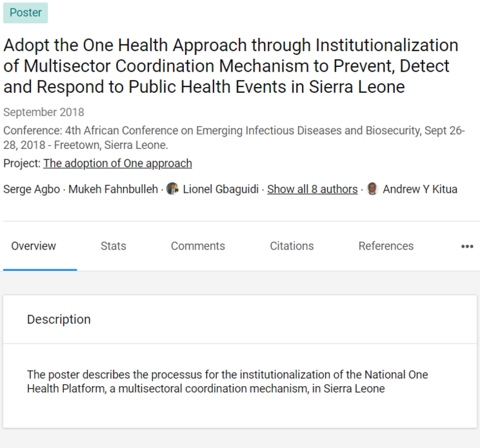Click the conference name text
Image resolution: width=480 pixels, height=448 pixels.
[234, 137]
